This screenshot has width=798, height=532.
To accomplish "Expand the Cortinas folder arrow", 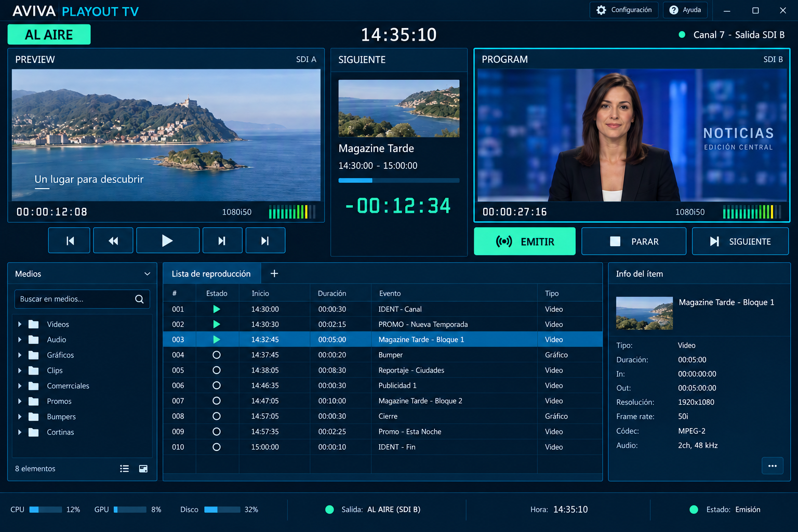I will [x=20, y=432].
